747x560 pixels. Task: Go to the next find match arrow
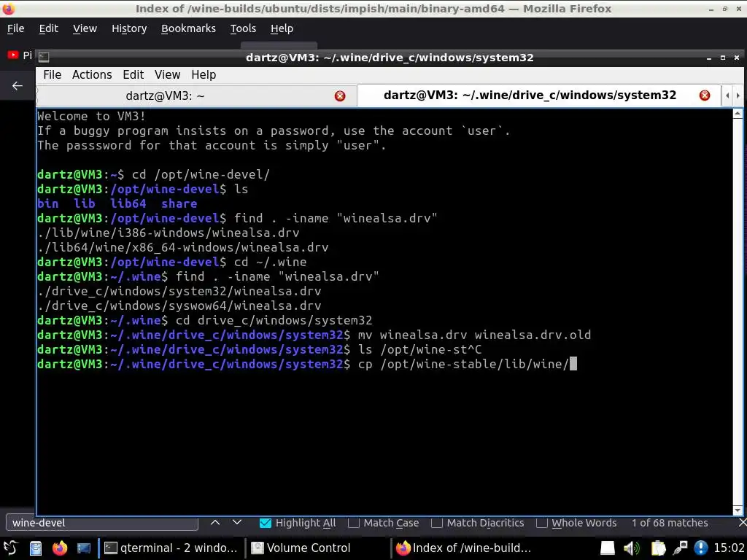237,522
